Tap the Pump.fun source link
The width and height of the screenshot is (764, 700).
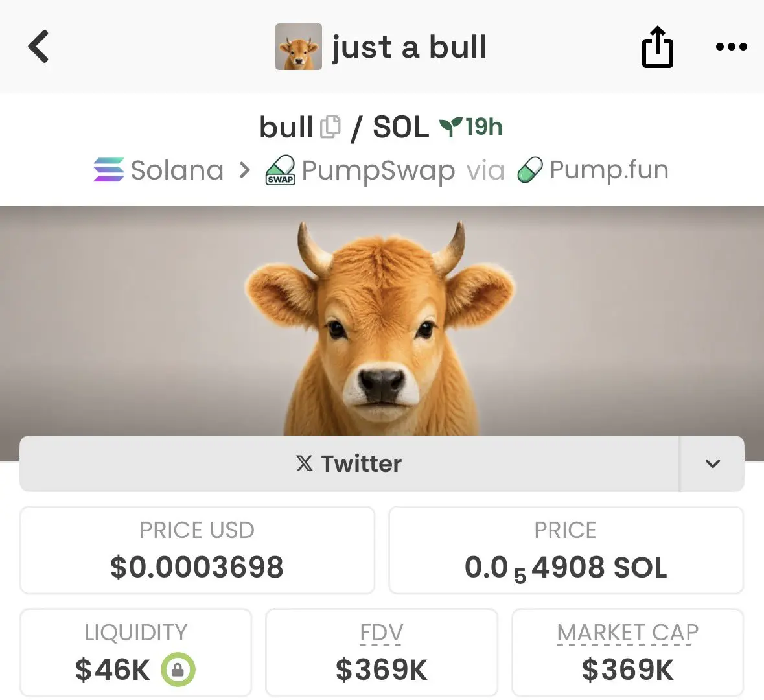pos(609,170)
